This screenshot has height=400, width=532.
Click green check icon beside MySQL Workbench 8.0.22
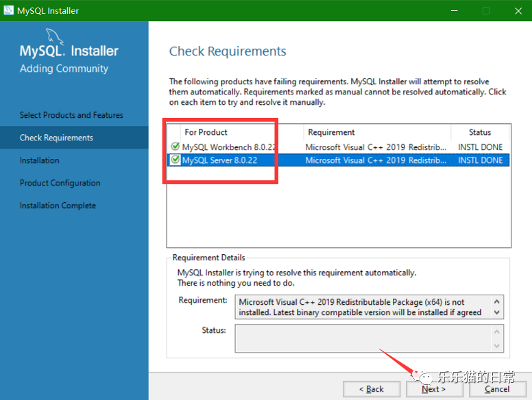point(175,147)
